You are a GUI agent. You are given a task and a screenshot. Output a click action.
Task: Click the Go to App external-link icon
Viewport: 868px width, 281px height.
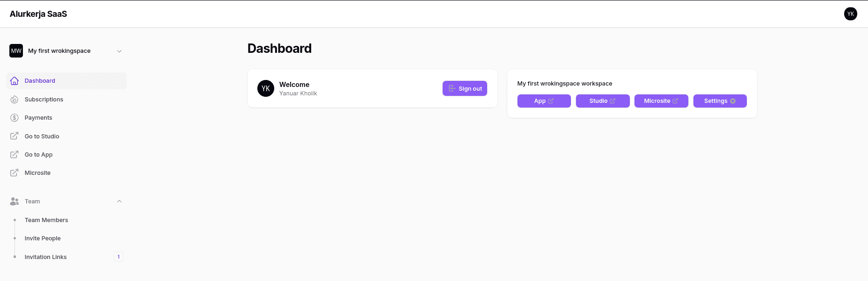point(15,154)
